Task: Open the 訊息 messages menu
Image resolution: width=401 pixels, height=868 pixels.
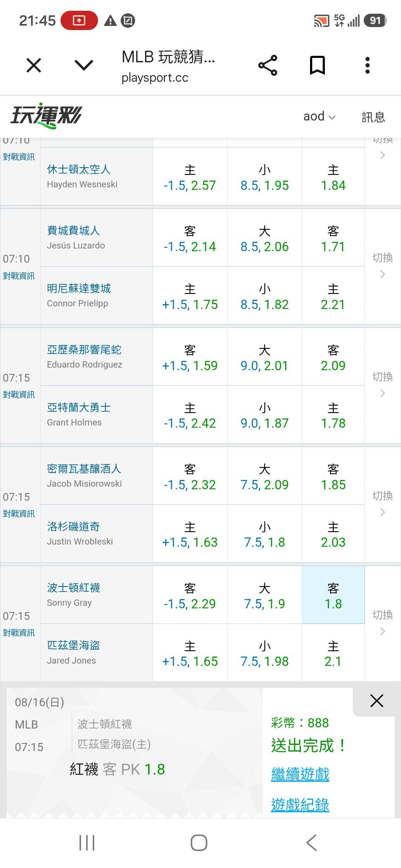Action: pos(373,117)
